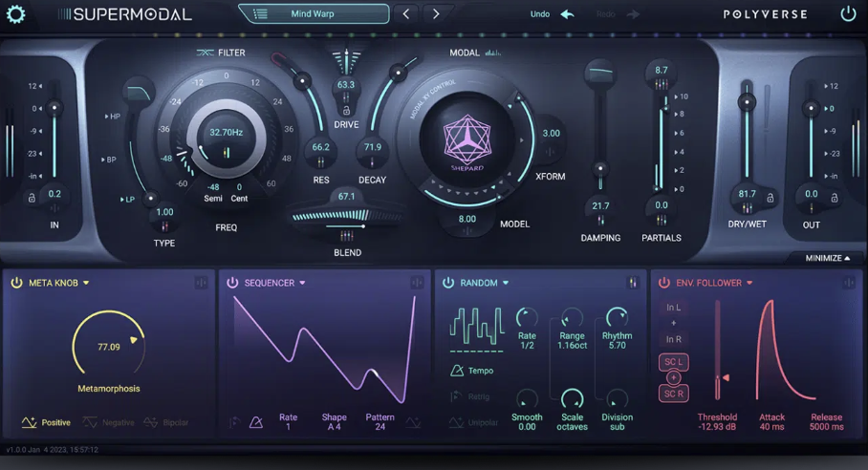Screen dimensions: 868x470
Task: Click the Cent value 0
Action: (x=239, y=187)
